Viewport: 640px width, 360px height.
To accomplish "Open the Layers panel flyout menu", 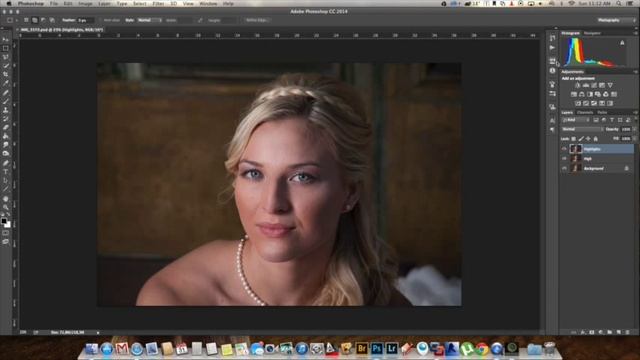I will [x=636, y=112].
